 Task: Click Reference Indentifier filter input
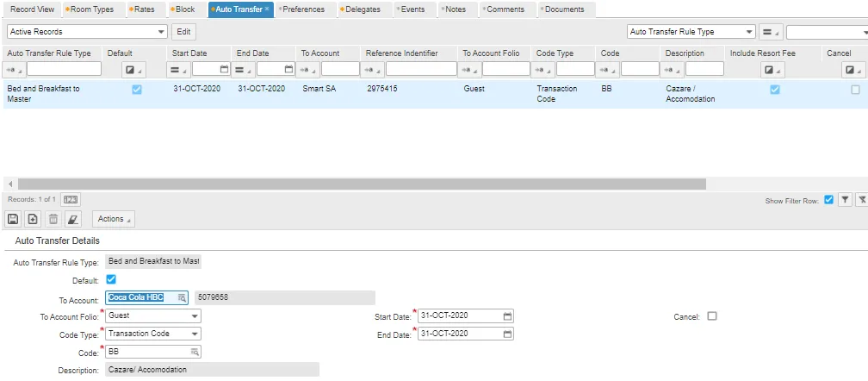coord(421,69)
